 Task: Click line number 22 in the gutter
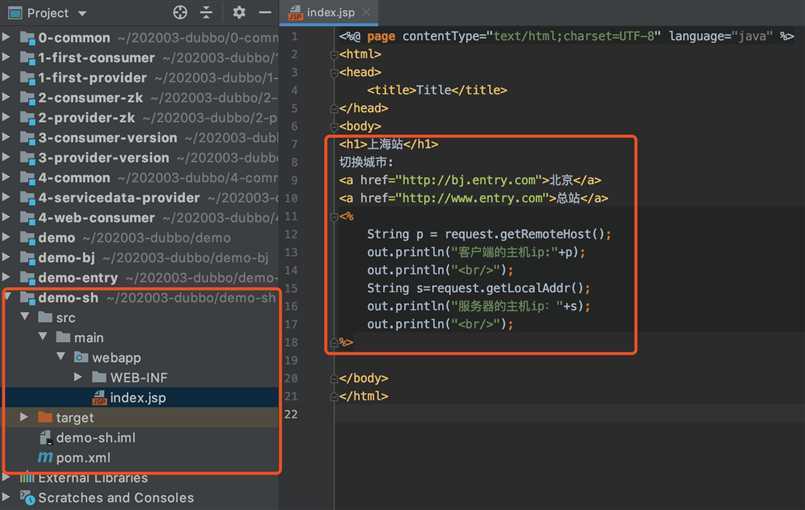click(291, 414)
